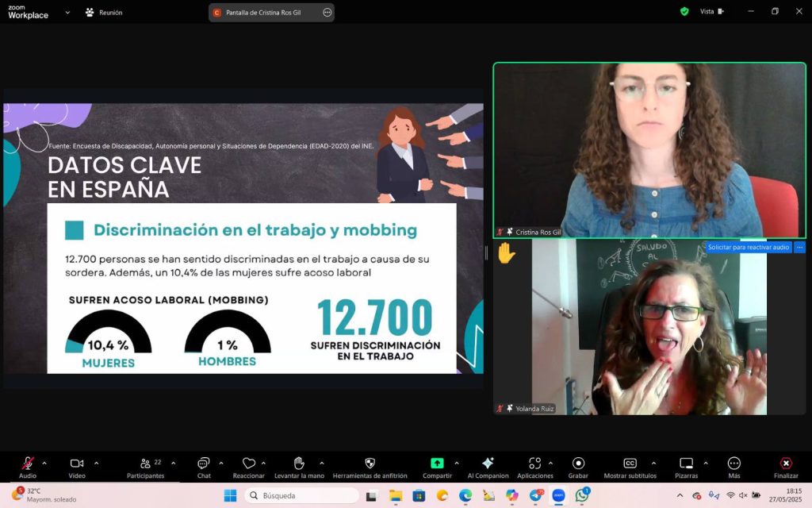Start recording with the Grabar button

(x=578, y=467)
